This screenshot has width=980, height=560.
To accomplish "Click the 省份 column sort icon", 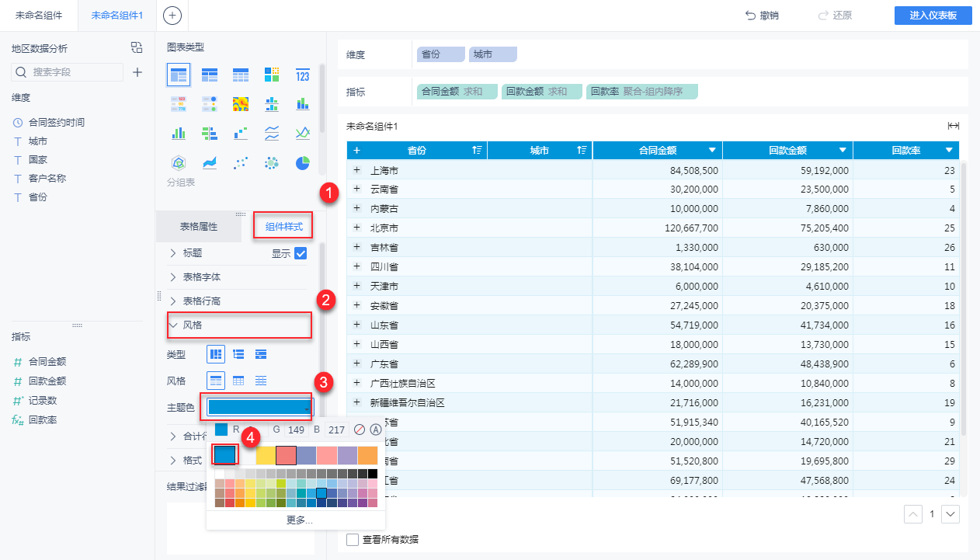I will coord(477,150).
